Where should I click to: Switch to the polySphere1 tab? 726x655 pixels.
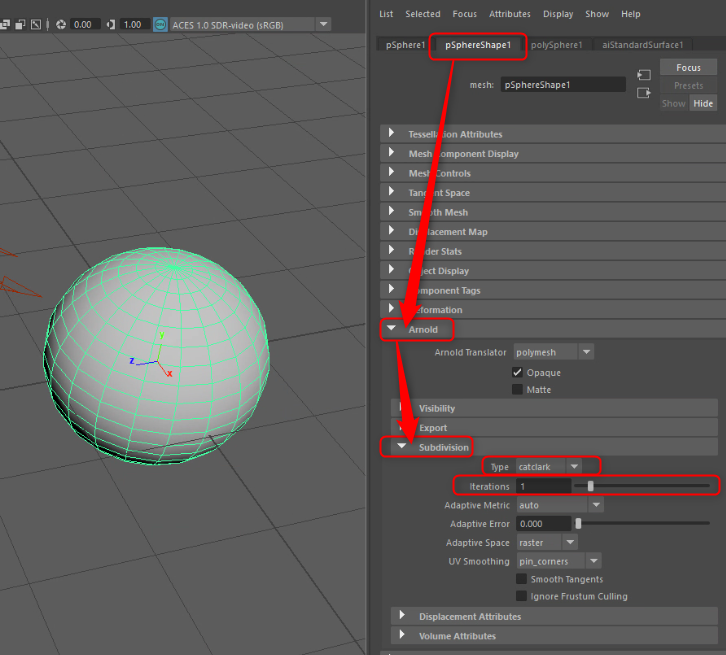coord(557,45)
